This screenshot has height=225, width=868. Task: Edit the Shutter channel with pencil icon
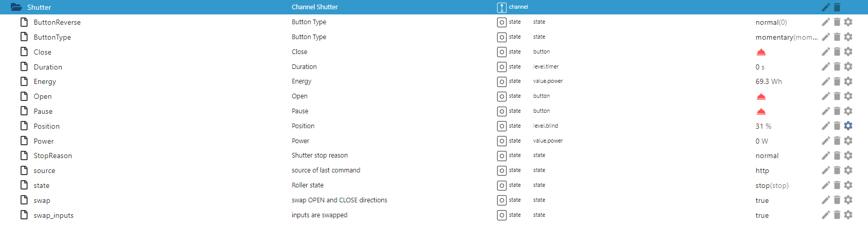point(826,7)
